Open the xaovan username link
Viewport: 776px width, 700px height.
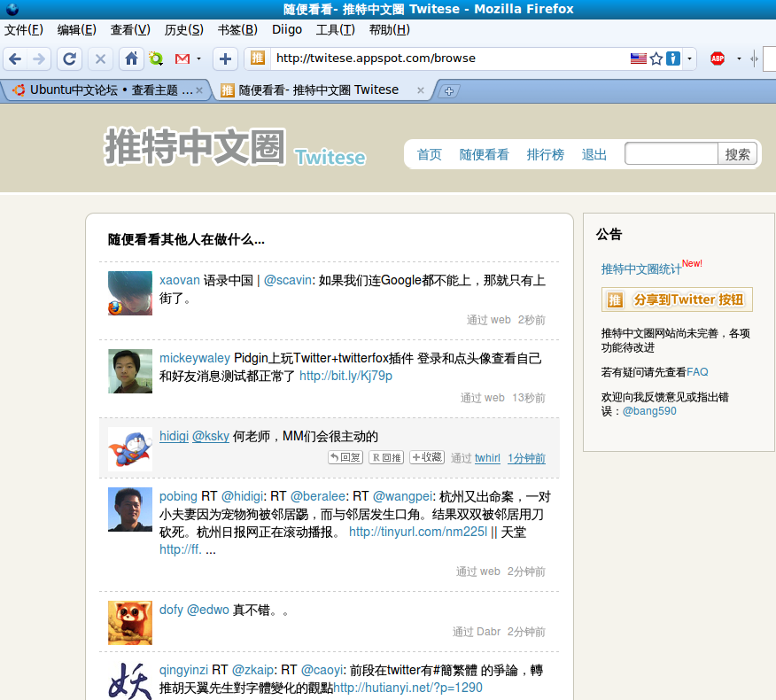[x=179, y=280]
